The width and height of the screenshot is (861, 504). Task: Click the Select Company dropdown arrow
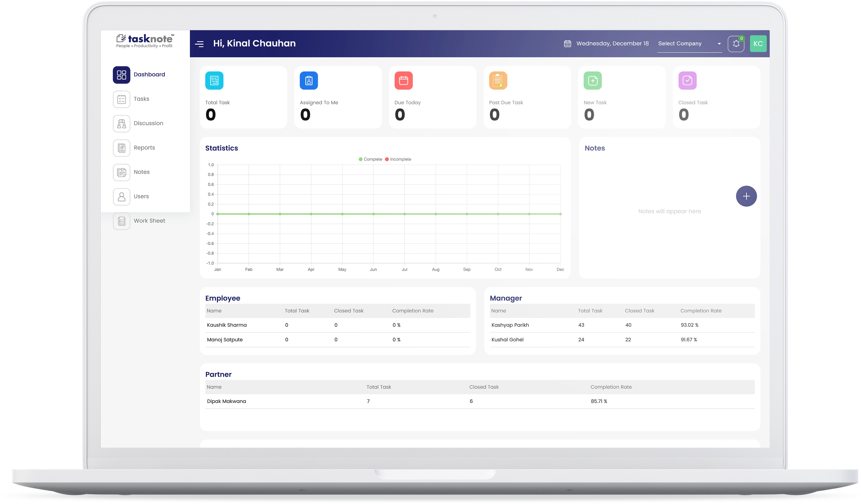pos(719,44)
